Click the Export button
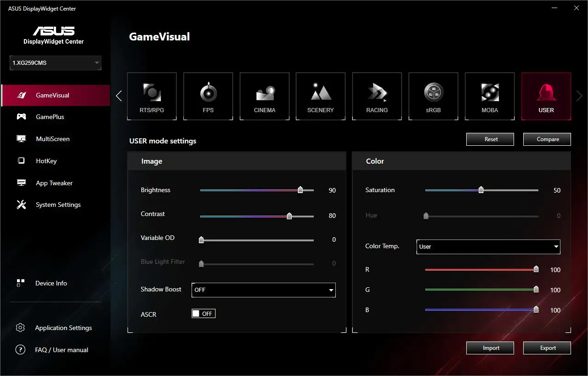 pos(547,348)
